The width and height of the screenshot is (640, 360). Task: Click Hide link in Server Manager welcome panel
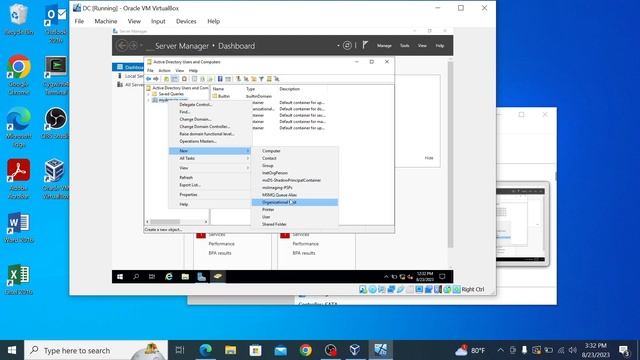429,158
